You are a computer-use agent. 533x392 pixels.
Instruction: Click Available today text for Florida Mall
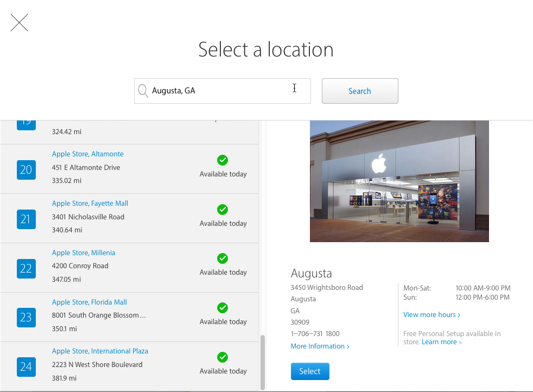coord(223,321)
